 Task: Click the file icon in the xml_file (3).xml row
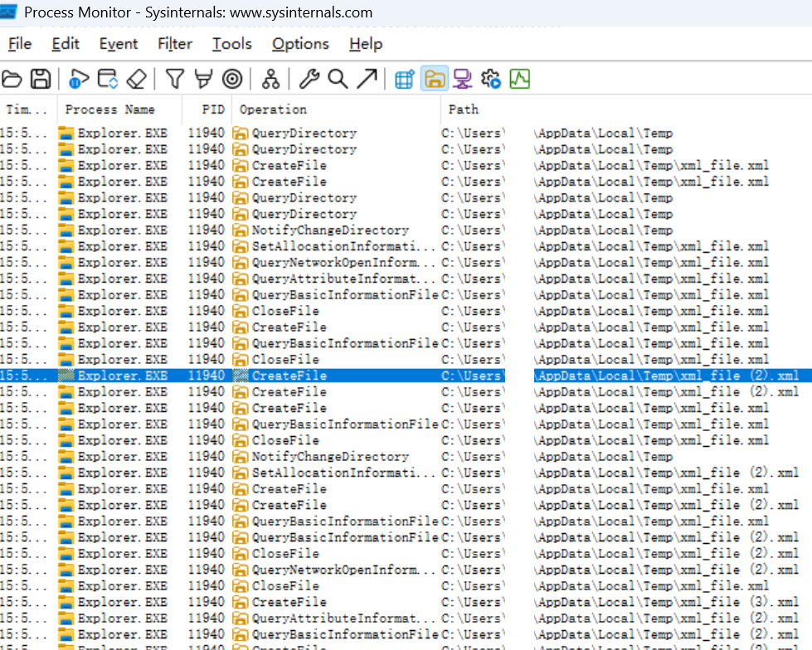[x=240, y=602]
